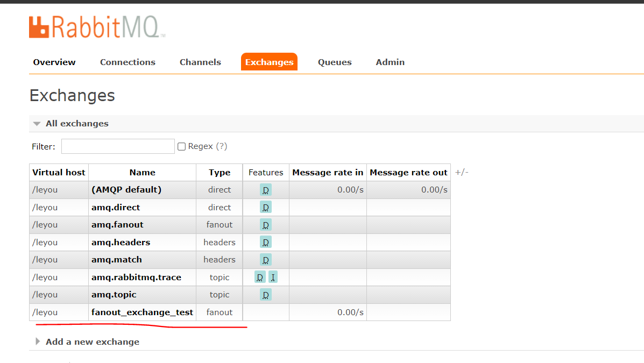
Task: Click 0.00/s rate in for fanout_exchange_test
Action: click(350, 312)
